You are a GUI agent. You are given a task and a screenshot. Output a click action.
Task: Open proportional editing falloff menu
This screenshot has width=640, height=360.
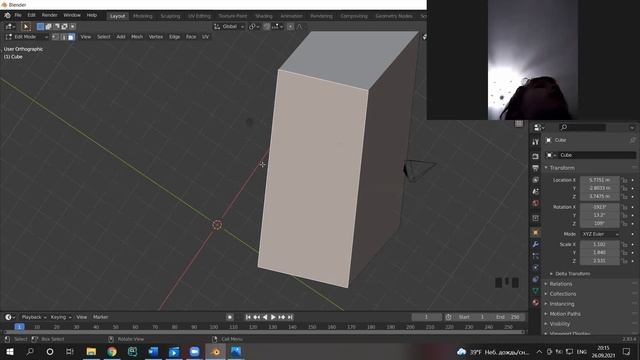(x=299, y=27)
